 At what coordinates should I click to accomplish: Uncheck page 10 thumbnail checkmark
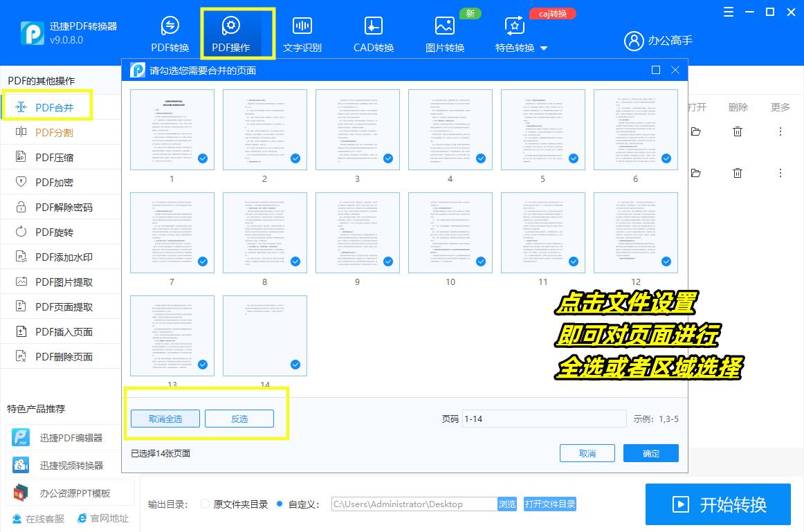pos(481,262)
